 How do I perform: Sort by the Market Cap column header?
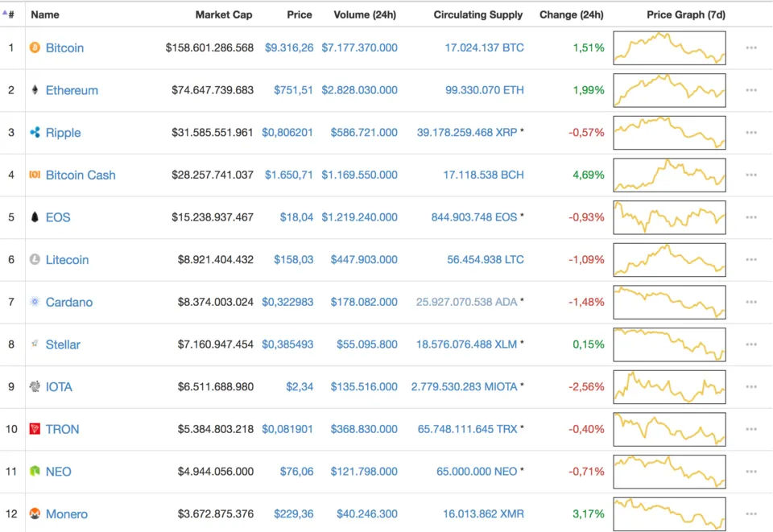[224, 14]
